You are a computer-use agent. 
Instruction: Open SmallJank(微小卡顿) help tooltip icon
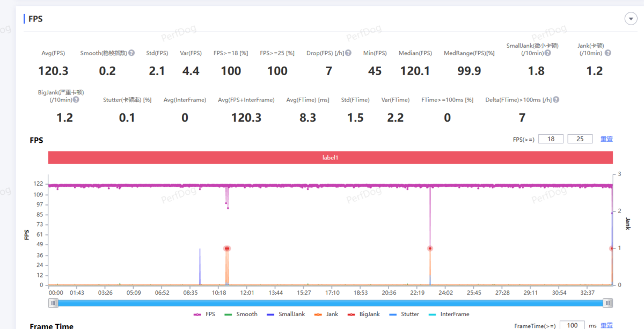548,53
